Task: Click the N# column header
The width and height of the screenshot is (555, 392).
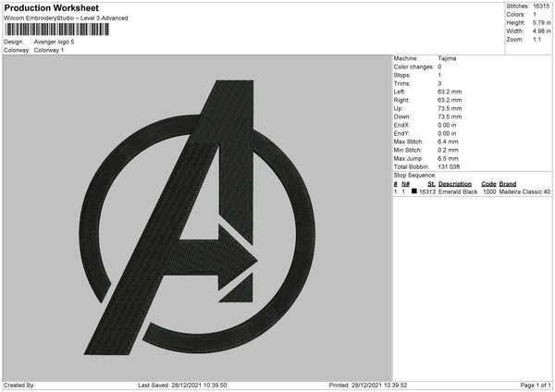Action: click(x=406, y=184)
